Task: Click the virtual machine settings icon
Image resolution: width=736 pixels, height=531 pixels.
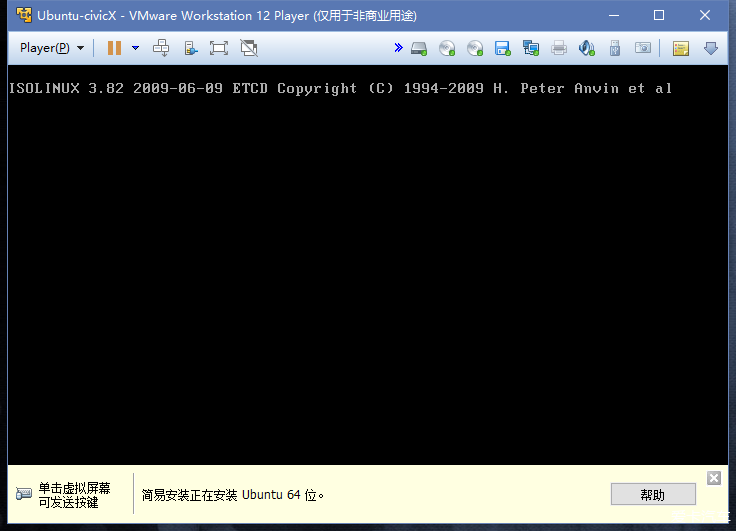Action: tap(191, 48)
